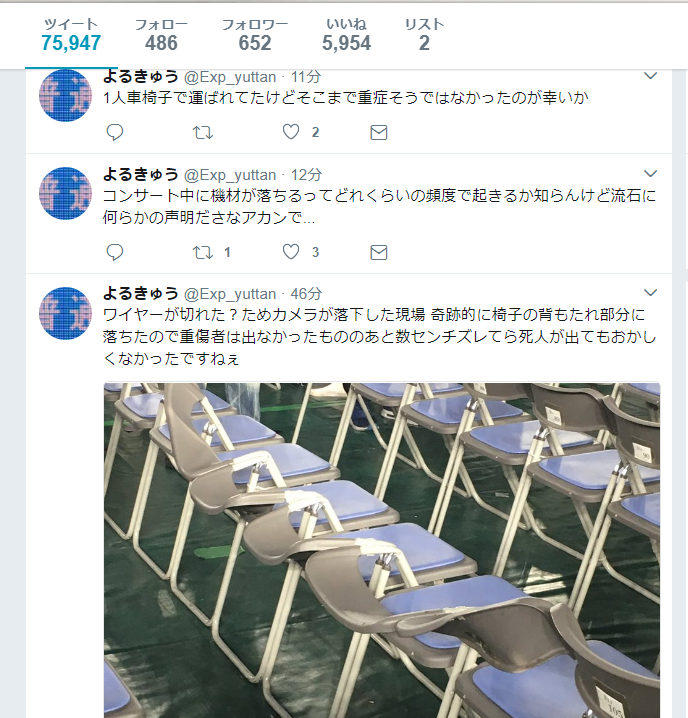The width and height of the screenshot is (688, 718).
Task: Open the 46分 timestamp link
Action: 306,294
